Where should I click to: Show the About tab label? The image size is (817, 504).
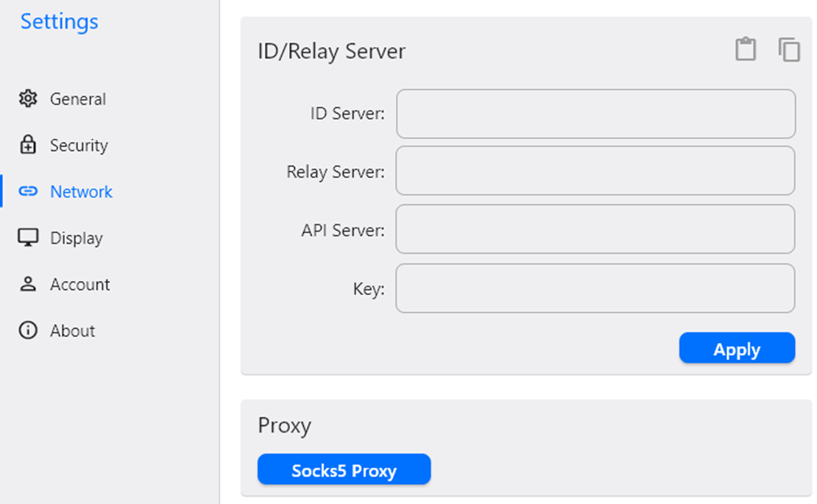pyautogui.click(x=72, y=330)
